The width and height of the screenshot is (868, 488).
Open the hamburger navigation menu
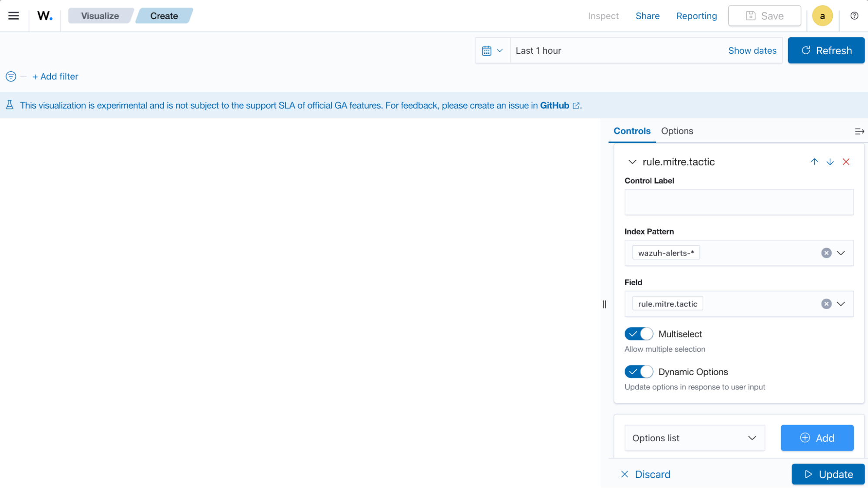click(x=13, y=16)
